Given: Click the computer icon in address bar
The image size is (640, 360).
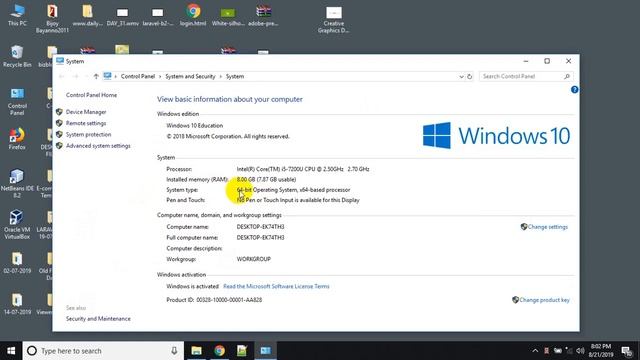Looking at the screenshot, I should click(x=107, y=76).
